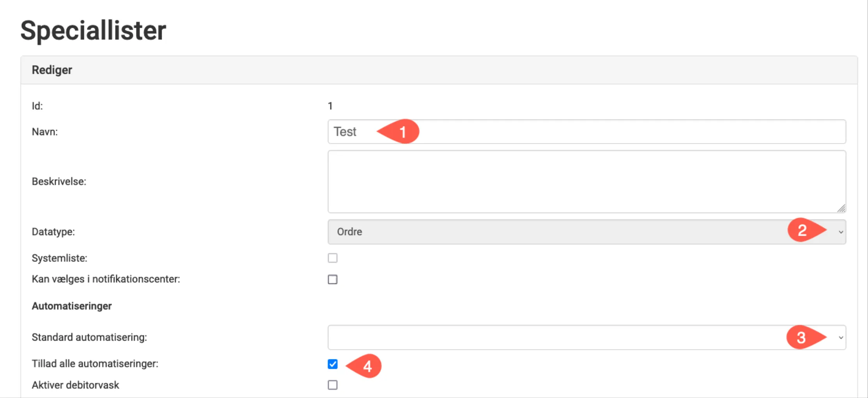Enable 'Kan vælges i notifikationscenter' checkbox
868x398 pixels.
tap(333, 279)
